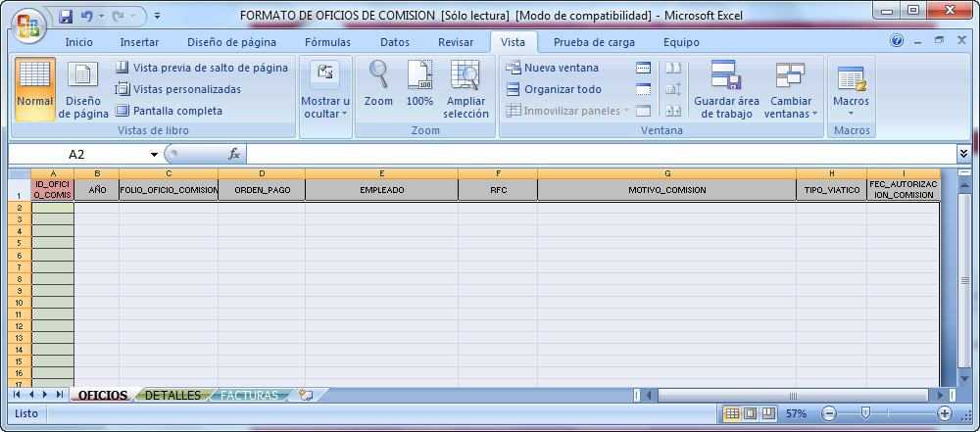This screenshot has height=432, width=980.
Task: Click the Name Box showing A2
Action: 78,155
